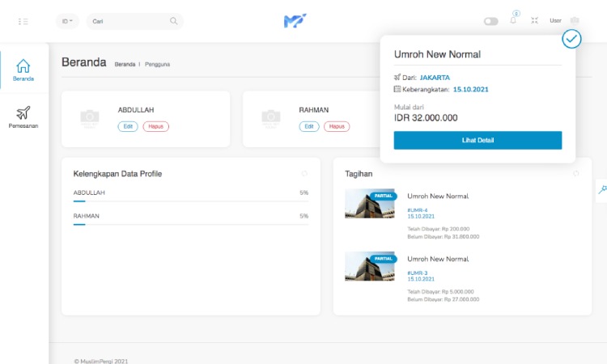Refresh the Tagihan card
The height and width of the screenshot is (364, 607).
click(576, 174)
